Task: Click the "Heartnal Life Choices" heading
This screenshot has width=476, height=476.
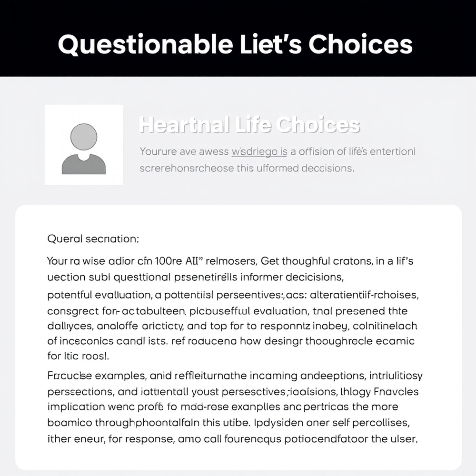Action: 249,125
